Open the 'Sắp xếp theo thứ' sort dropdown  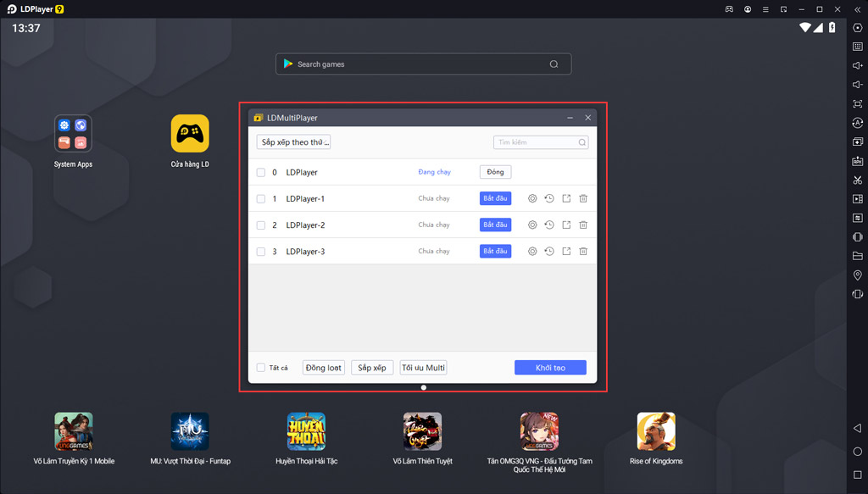click(293, 142)
